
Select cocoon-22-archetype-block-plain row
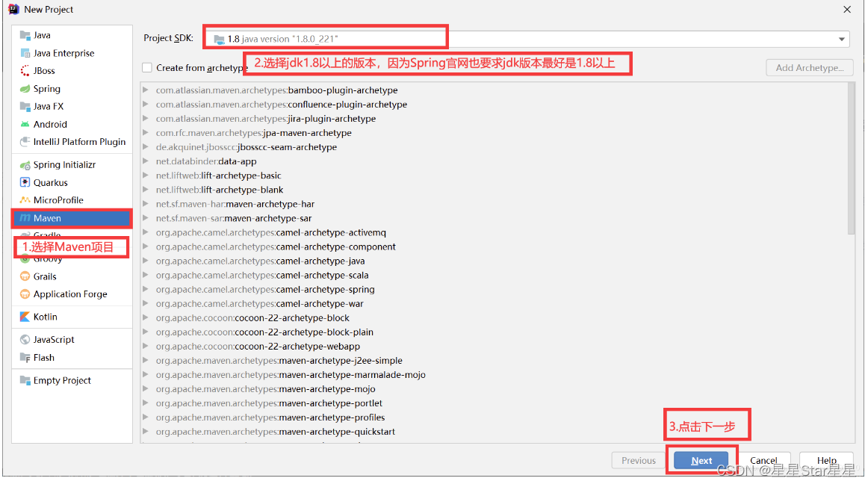pyautogui.click(x=493, y=332)
